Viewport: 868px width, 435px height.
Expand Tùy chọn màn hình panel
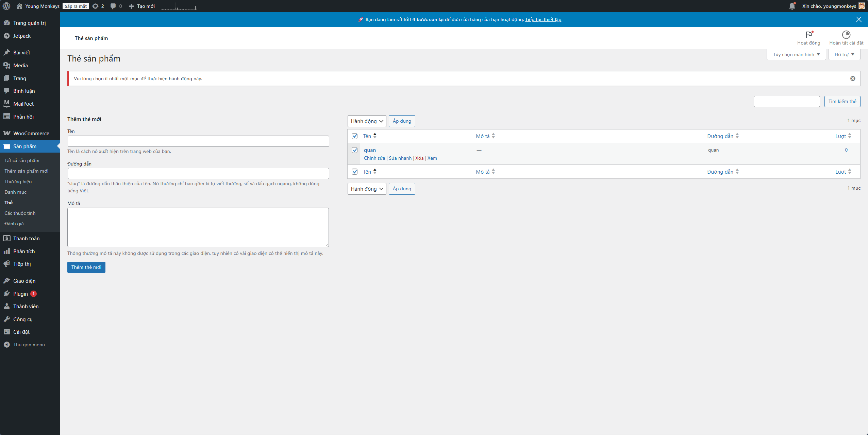(796, 54)
